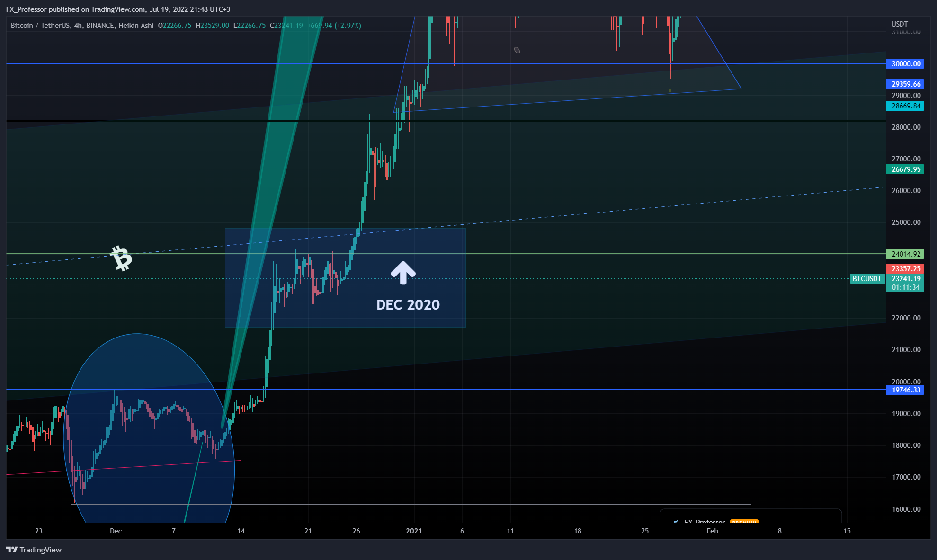
Task: Click the 19746.33 blue price label
Action: [x=905, y=390]
